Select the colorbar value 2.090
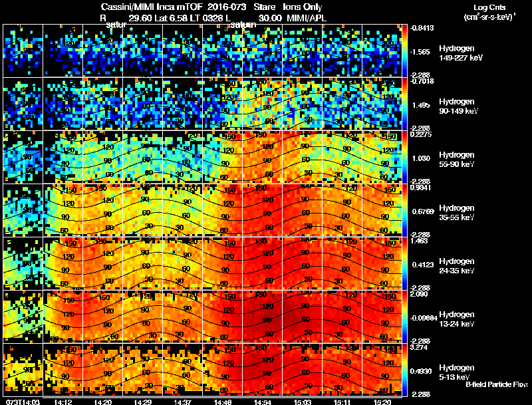 tap(419, 294)
